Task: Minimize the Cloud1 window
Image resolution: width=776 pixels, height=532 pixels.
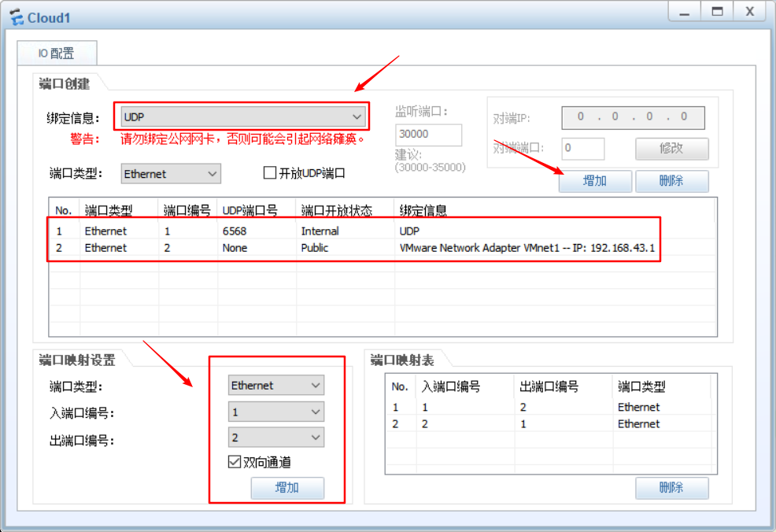Action: 685,12
